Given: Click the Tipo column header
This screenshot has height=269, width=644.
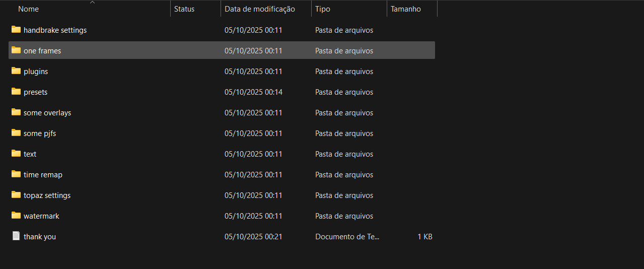Looking at the screenshot, I should pos(322,9).
